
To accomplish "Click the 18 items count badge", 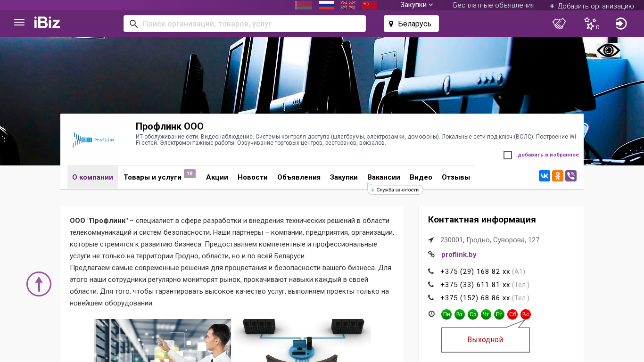I will [x=190, y=174].
